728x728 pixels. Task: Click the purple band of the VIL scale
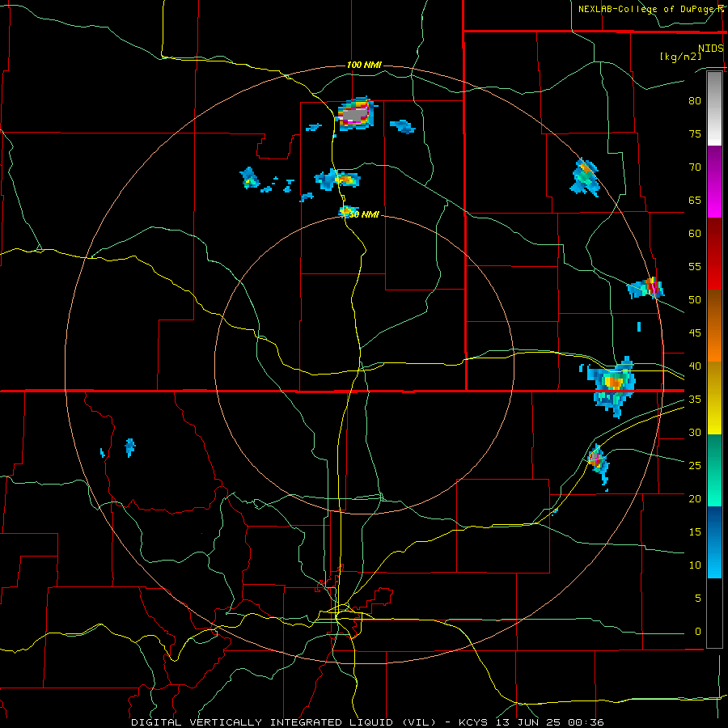tap(714, 181)
